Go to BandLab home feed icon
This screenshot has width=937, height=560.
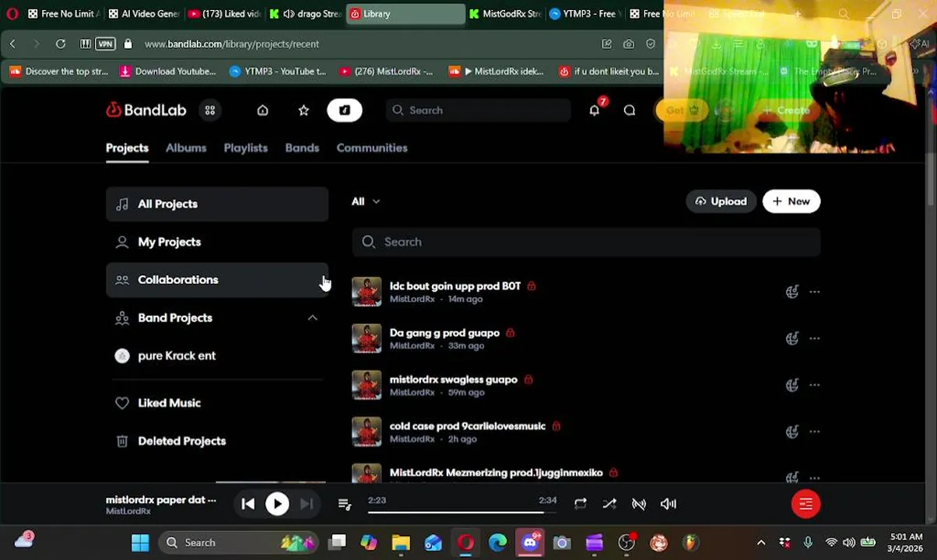262,110
